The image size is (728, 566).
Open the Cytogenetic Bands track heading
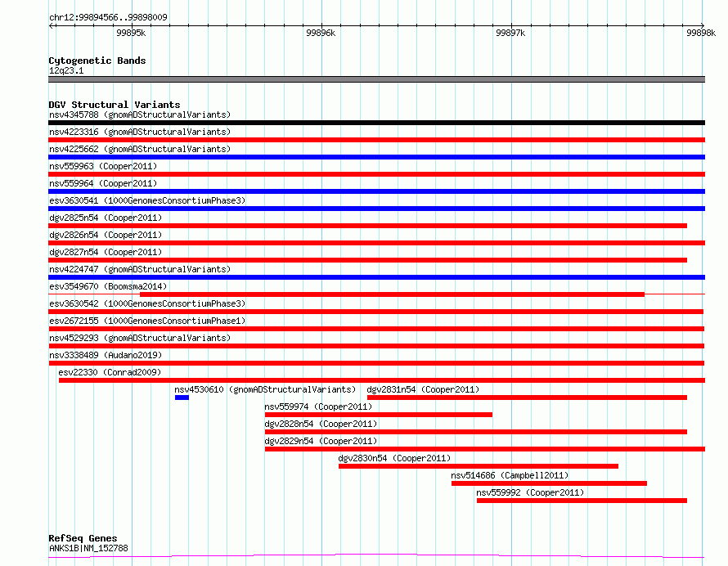[x=97, y=61]
